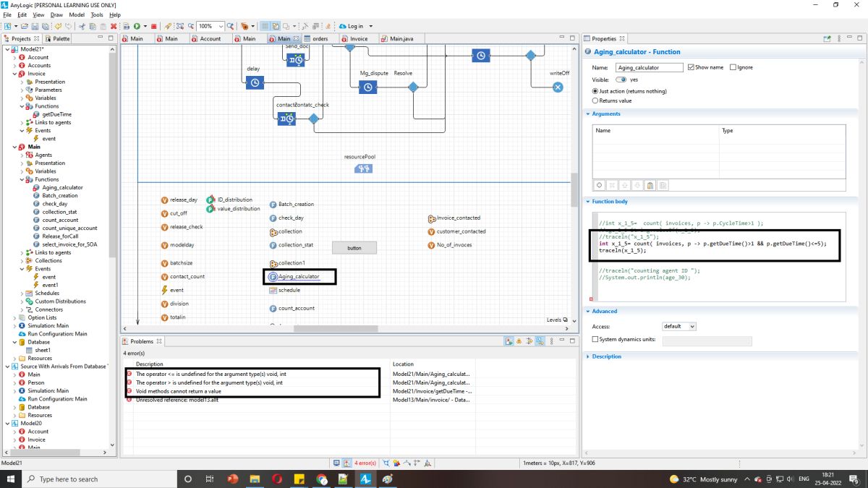Click the Log in cloud button
Viewport: 868px width, 488px height.
(x=350, y=26)
